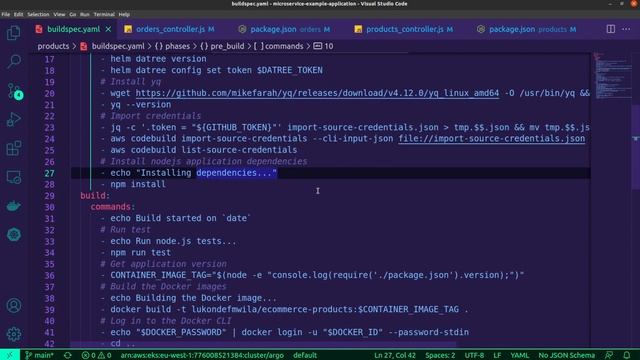The width and height of the screenshot is (640, 360).
Task: Open the Accounts menu
Action: [x=13, y=305]
